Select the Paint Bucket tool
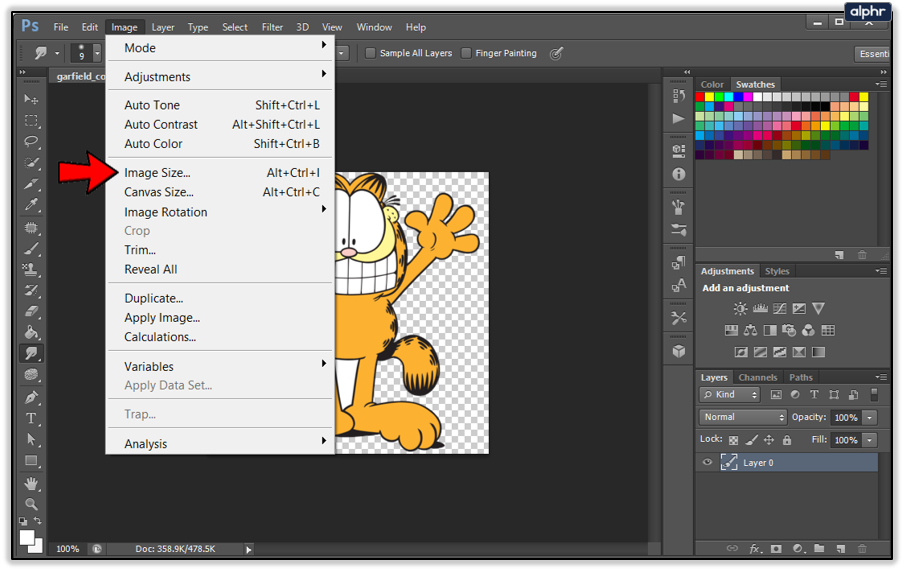Screen dimensions: 904x571 [32, 332]
